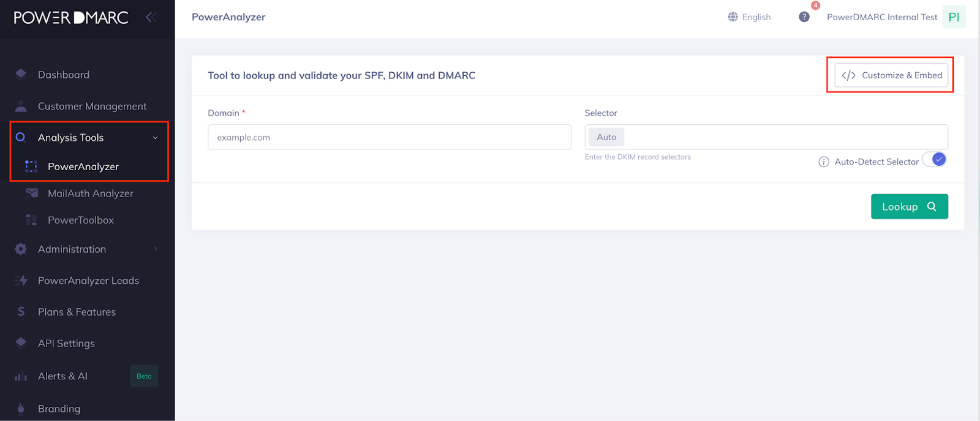The height and width of the screenshot is (421, 980).
Task: Click the MailAuth Analyzer envelope icon
Action: click(x=31, y=193)
